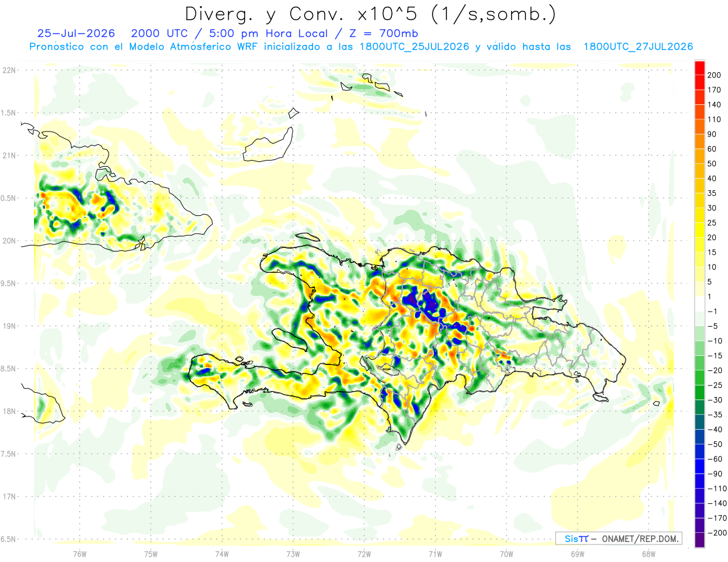Click the 19N latitude label
Viewport: 728px width, 562px height.
tap(8, 326)
